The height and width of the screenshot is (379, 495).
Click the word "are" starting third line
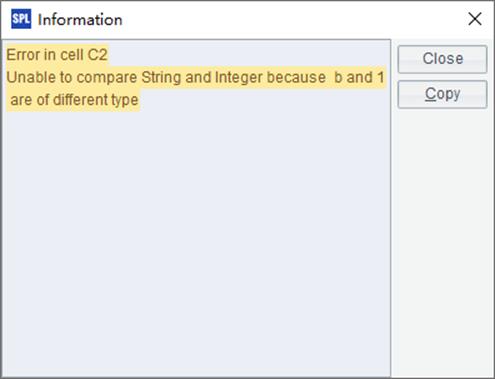tap(21, 100)
